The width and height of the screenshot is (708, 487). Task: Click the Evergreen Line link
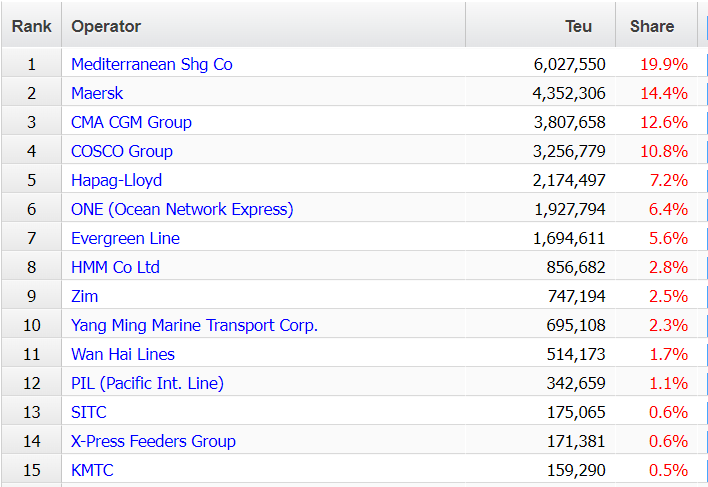pos(126,238)
